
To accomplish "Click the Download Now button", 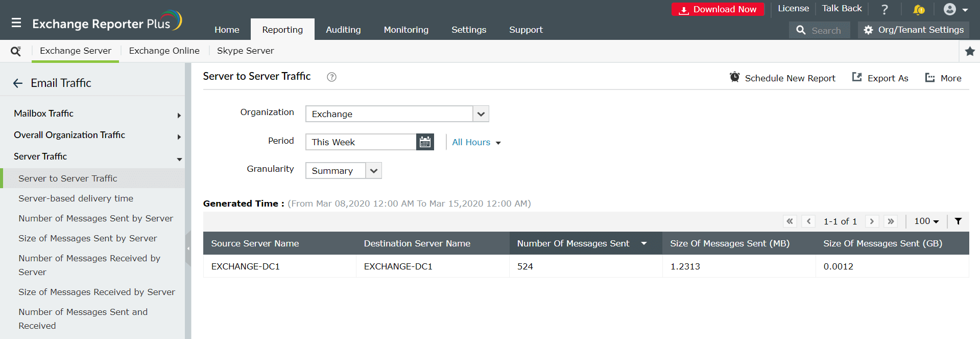I will pyautogui.click(x=718, y=10).
